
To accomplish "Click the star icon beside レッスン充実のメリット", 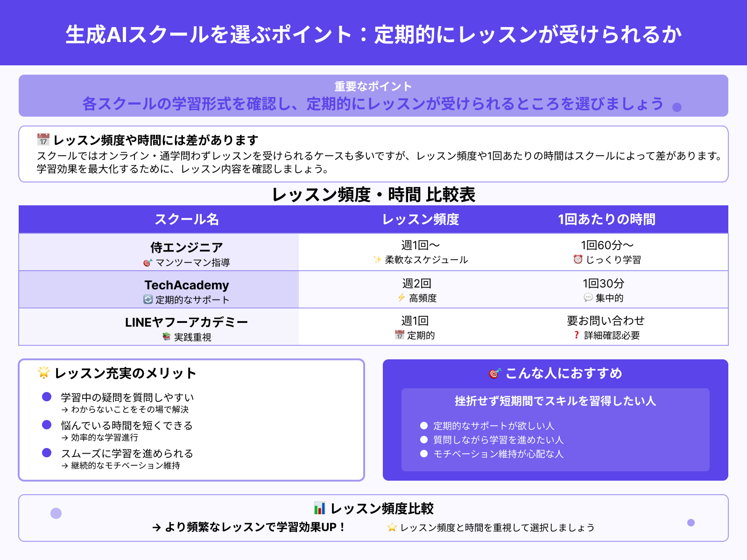I will click(43, 372).
